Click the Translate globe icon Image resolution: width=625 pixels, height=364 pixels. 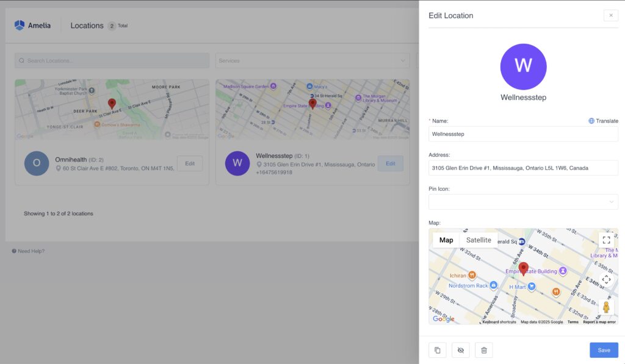coord(591,121)
